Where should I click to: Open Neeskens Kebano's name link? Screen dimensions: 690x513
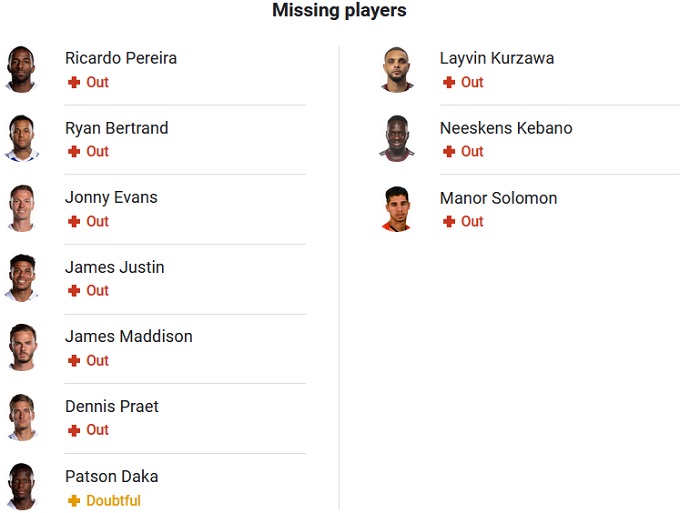506,128
